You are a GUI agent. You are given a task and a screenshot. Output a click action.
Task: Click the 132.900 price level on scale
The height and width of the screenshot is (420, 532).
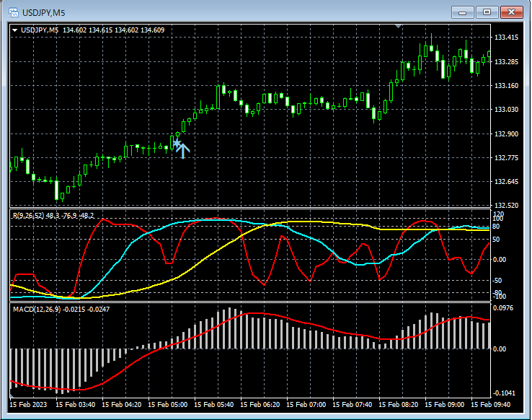[x=506, y=134]
